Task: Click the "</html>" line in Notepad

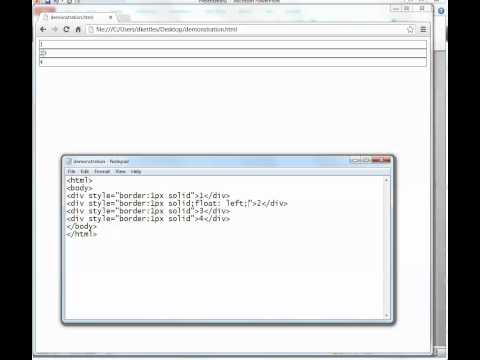Action: click(82, 234)
